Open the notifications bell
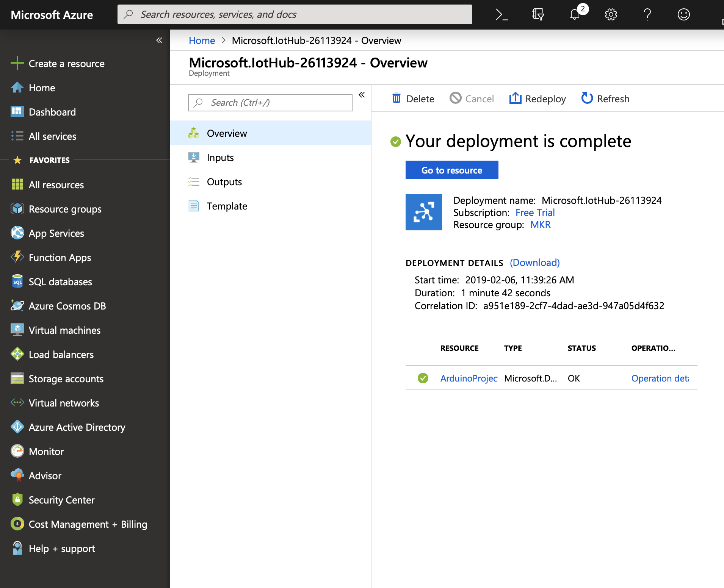Screen dimensions: 724x588 point(575,14)
